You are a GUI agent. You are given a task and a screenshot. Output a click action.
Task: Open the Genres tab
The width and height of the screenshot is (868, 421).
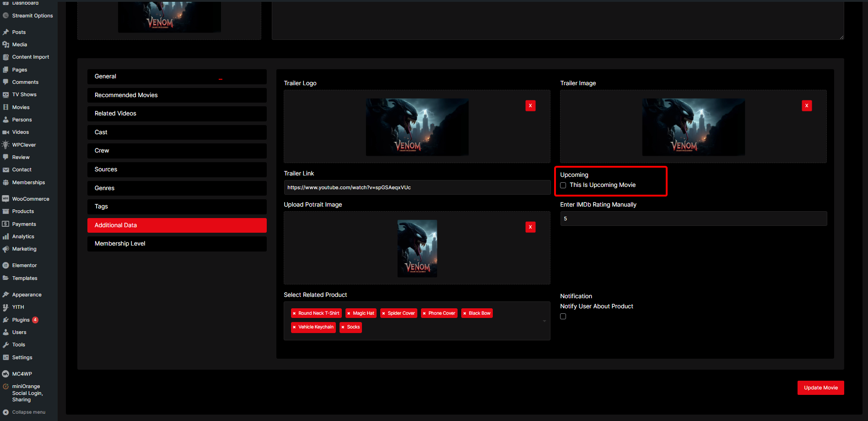click(177, 188)
